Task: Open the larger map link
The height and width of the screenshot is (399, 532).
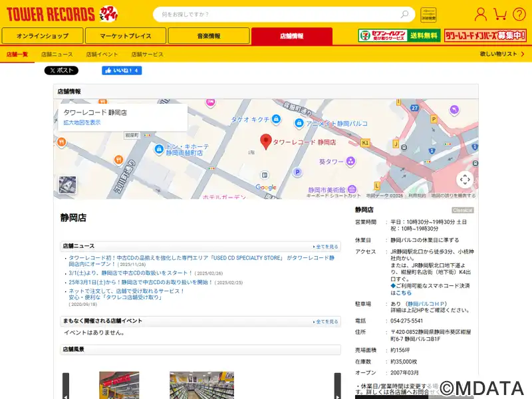Action: coord(82,122)
